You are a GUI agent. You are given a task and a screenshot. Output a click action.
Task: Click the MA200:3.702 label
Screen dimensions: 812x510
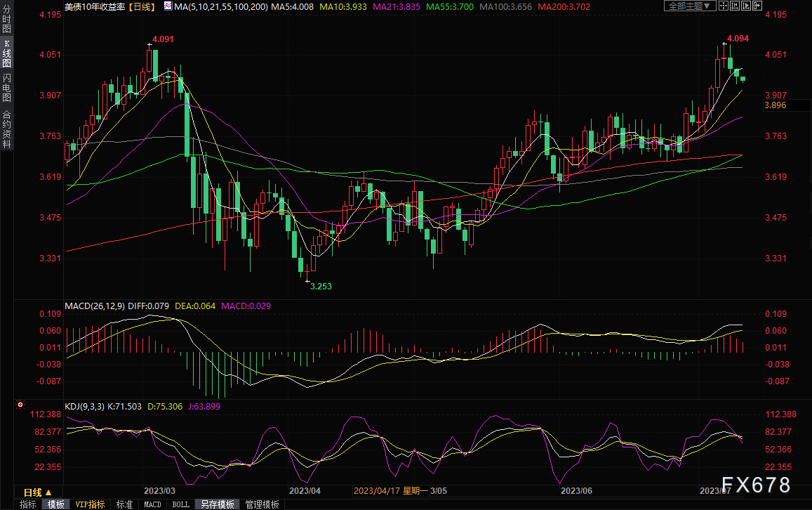click(x=564, y=7)
